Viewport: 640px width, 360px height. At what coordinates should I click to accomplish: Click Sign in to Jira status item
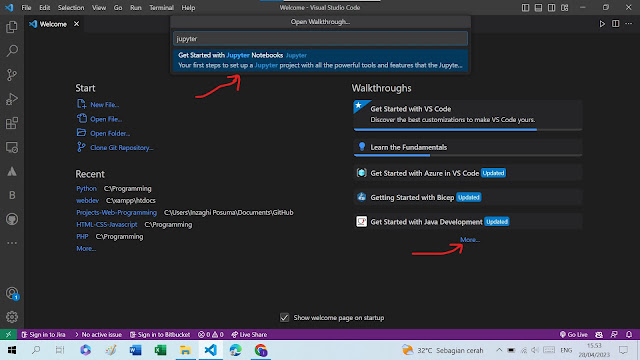pos(43,334)
